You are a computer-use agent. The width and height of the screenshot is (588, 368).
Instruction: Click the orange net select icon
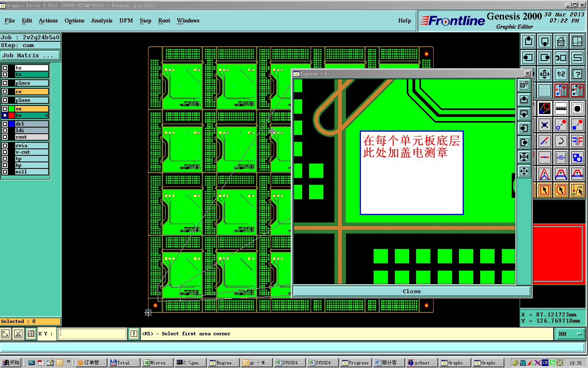click(577, 190)
